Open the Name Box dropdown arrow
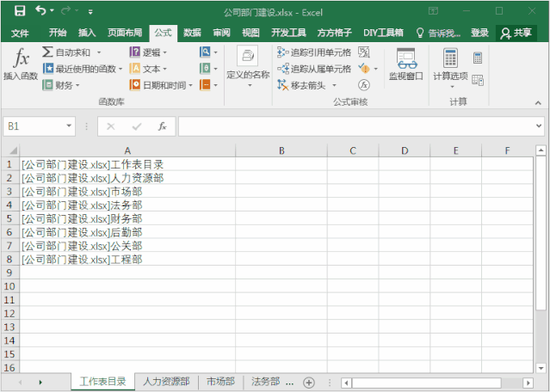 pos(69,126)
